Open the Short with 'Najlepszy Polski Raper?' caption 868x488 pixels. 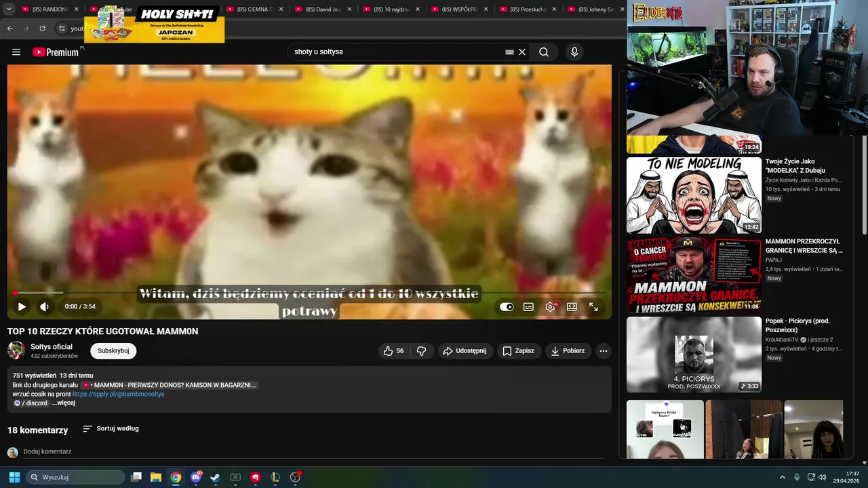665,429
